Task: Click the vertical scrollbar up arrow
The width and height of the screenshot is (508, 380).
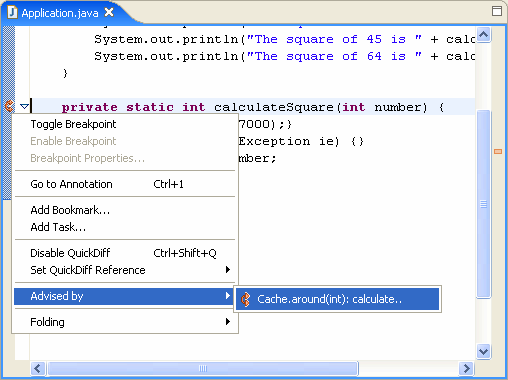Action: (x=483, y=34)
